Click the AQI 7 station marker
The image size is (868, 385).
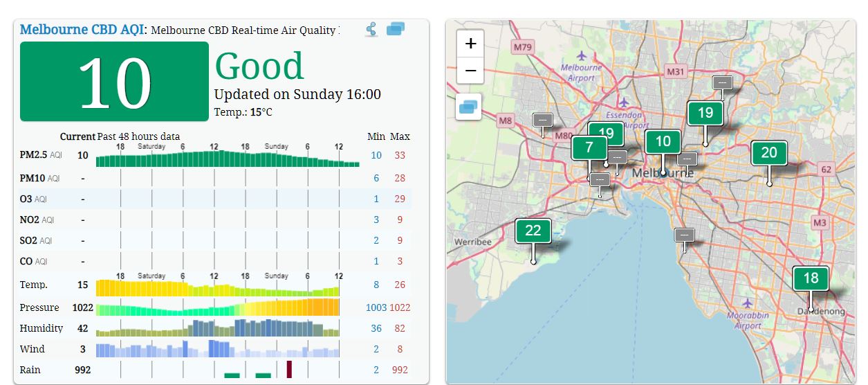click(589, 147)
